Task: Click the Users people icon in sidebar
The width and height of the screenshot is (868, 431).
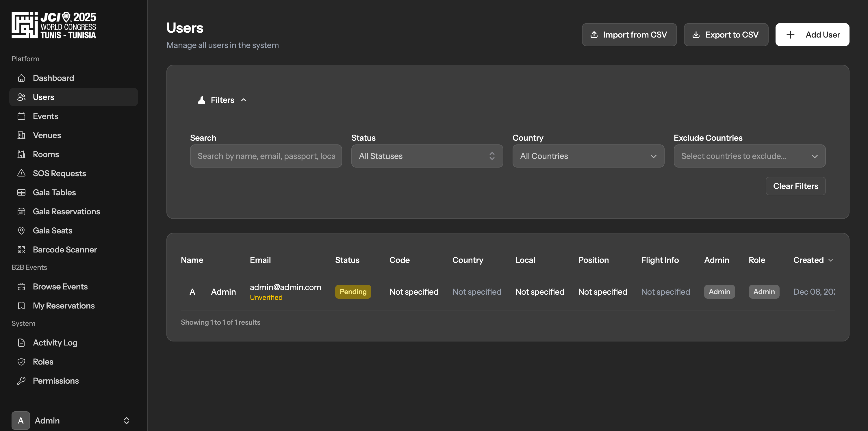Action: [x=21, y=97]
